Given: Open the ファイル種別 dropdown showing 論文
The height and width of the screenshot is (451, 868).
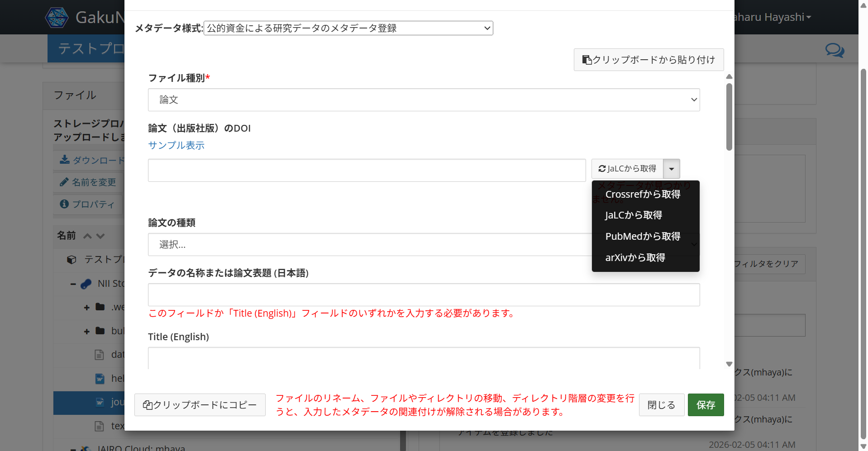Looking at the screenshot, I should point(424,100).
